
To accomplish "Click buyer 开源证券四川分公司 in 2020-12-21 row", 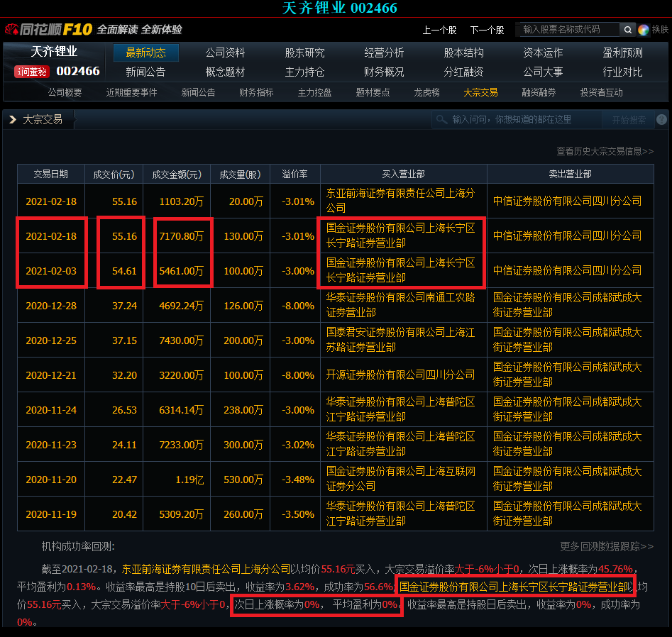I will pyautogui.click(x=400, y=375).
